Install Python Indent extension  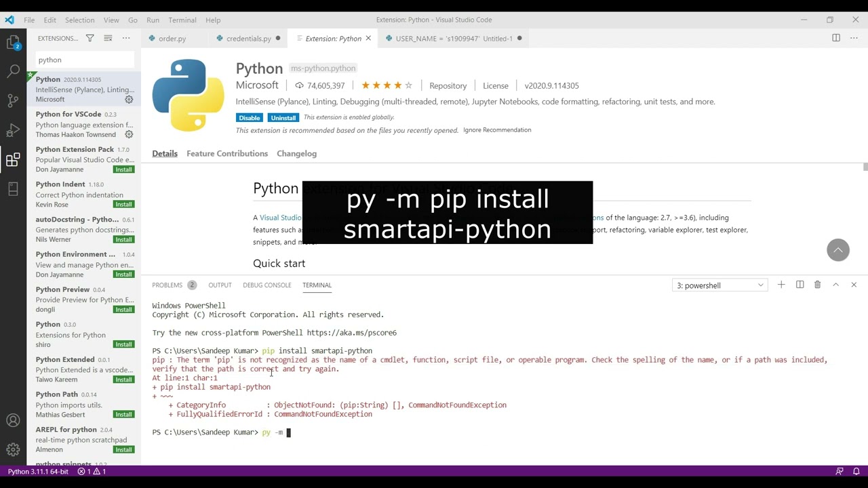tap(124, 205)
